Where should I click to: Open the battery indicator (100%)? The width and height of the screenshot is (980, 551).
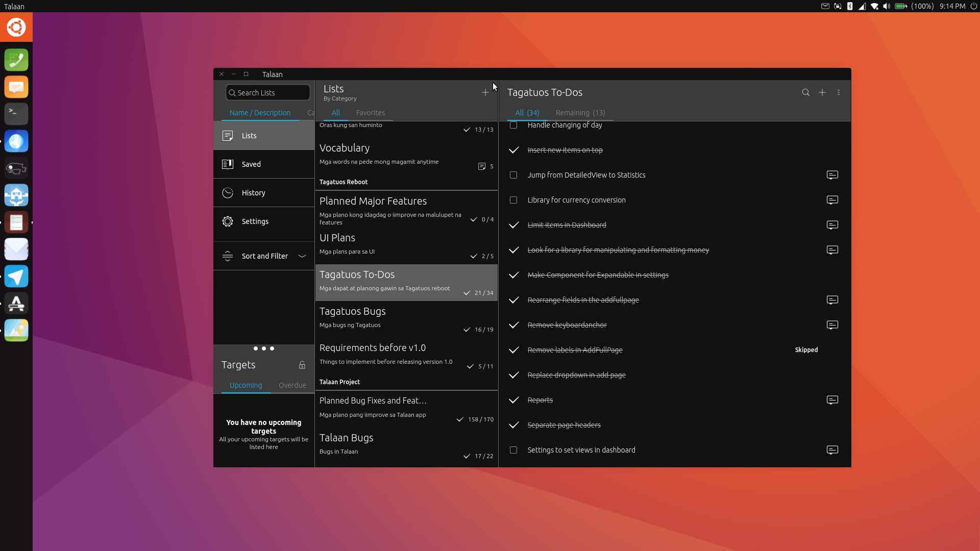pos(915,6)
